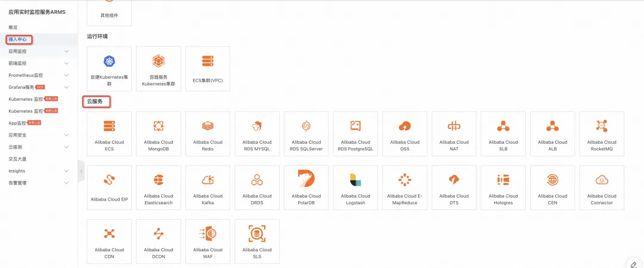Collapse the sidebar using the handle arrow
The height and width of the screenshot is (268, 644).
pyautogui.click(x=81, y=171)
